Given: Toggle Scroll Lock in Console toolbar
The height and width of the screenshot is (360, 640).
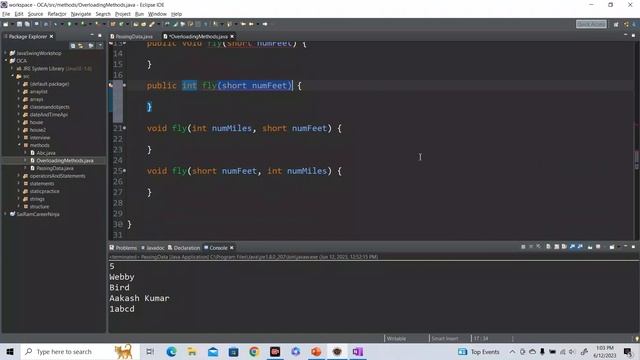Looking at the screenshot, I should point(556,247).
